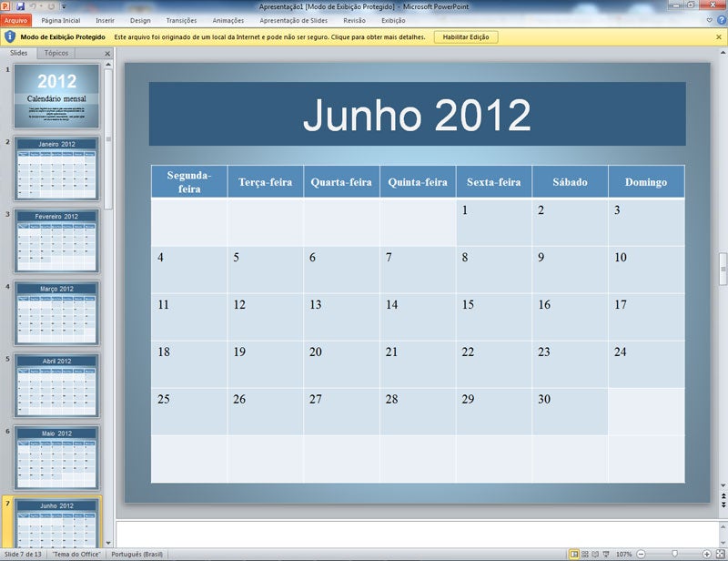Click the Slide 7 de 13 status indicator
728x561 pixels.
pyautogui.click(x=23, y=554)
